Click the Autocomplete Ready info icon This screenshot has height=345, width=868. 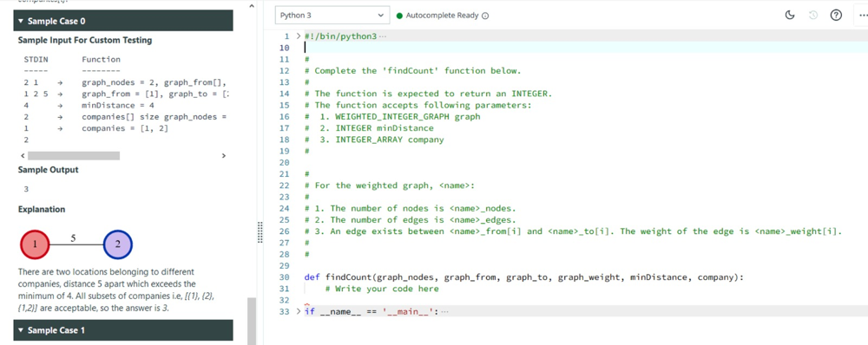pyautogui.click(x=485, y=16)
